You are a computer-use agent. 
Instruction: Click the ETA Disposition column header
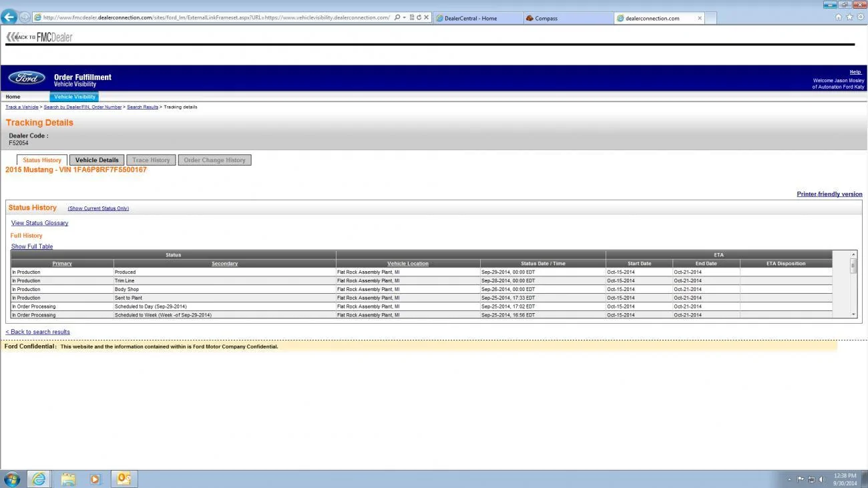point(786,264)
